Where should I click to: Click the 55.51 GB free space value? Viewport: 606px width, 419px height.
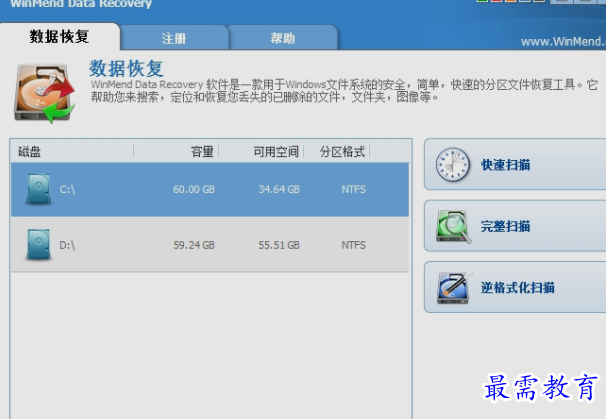(x=279, y=245)
